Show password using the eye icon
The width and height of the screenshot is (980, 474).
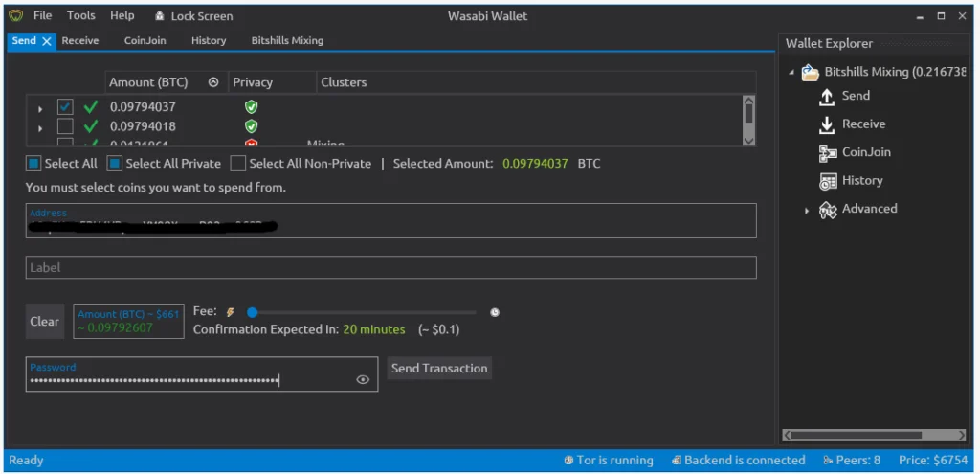[363, 379]
